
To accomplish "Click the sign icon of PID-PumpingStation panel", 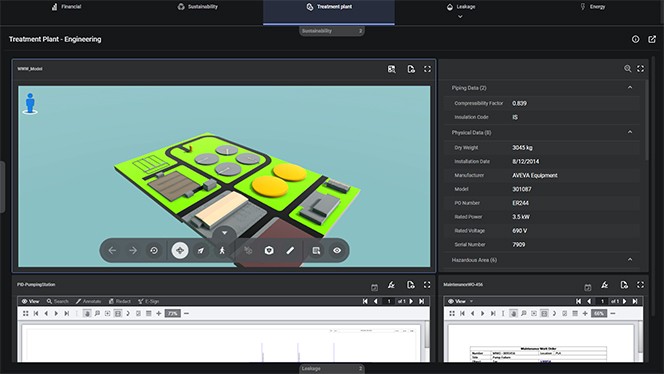I will click(391, 285).
